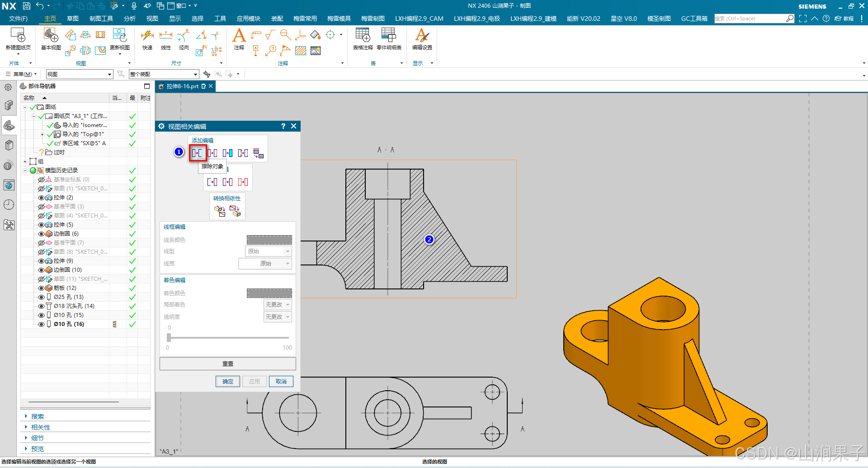The height and width of the screenshot is (468, 868).
Task: Open the 视图 selection filter combo box
Action: point(79,74)
